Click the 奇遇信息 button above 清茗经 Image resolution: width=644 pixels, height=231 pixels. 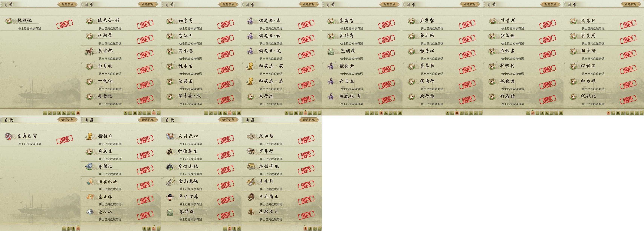631,4
